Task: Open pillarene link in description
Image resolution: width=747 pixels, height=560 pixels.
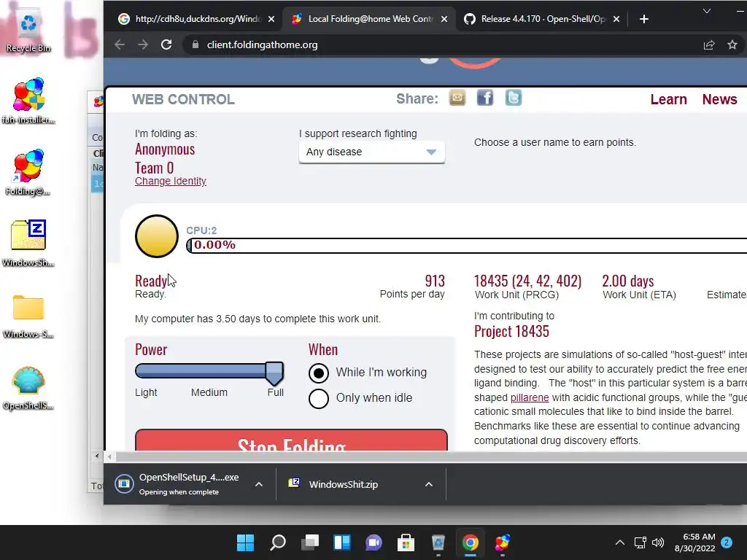Action: pyautogui.click(x=530, y=397)
